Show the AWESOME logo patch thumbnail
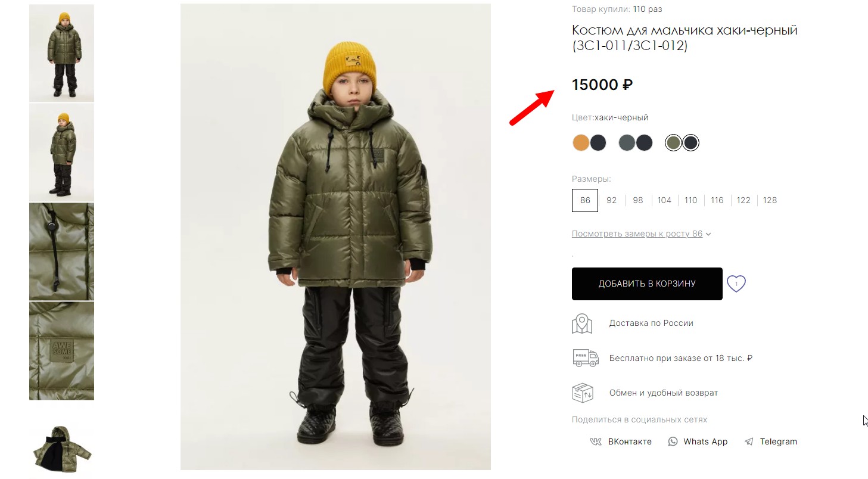 tap(61, 351)
